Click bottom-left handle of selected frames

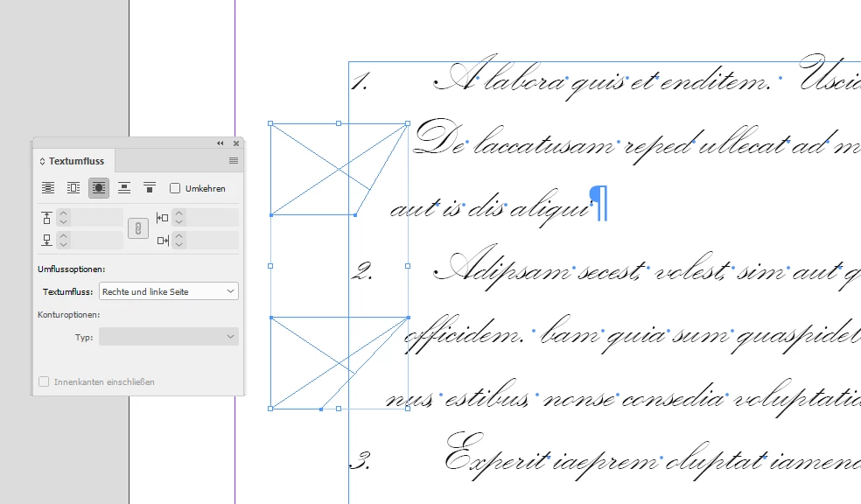click(270, 409)
